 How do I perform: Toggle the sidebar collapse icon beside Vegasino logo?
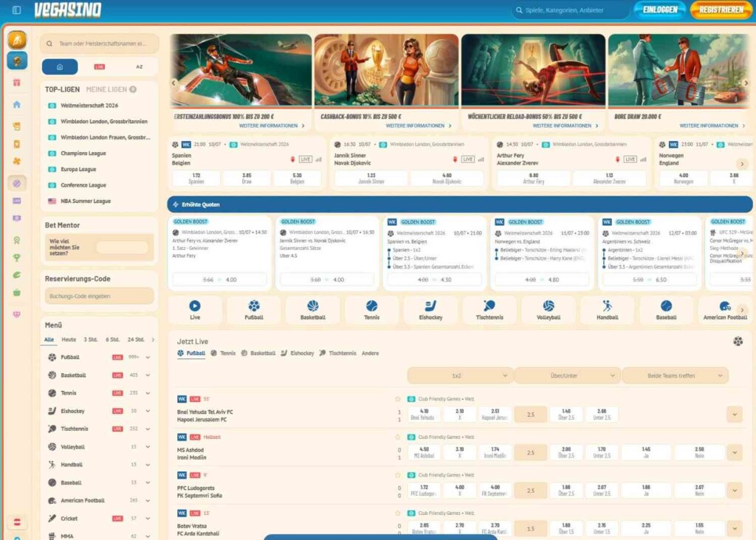tap(16, 10)
